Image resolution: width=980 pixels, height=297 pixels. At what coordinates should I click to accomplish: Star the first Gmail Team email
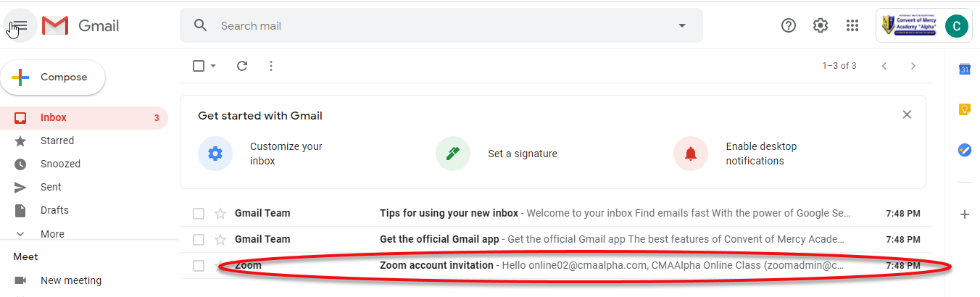pyautogui.click(x=220, y=214)
